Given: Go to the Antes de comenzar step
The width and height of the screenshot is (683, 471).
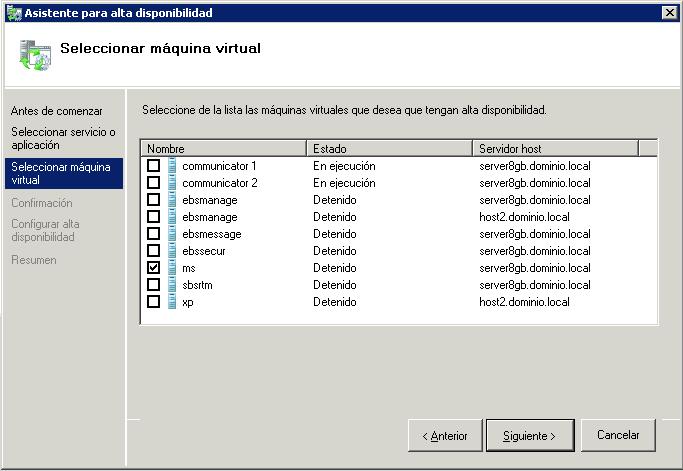Looking at the screenshot, I should tap(57, 111).
